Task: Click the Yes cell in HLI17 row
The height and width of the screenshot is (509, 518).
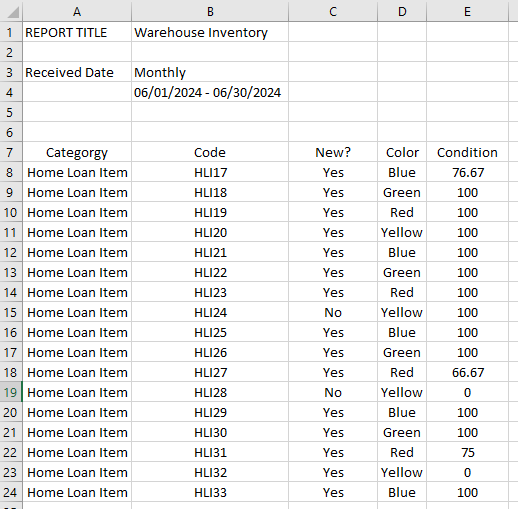Action: coord(333,172)
